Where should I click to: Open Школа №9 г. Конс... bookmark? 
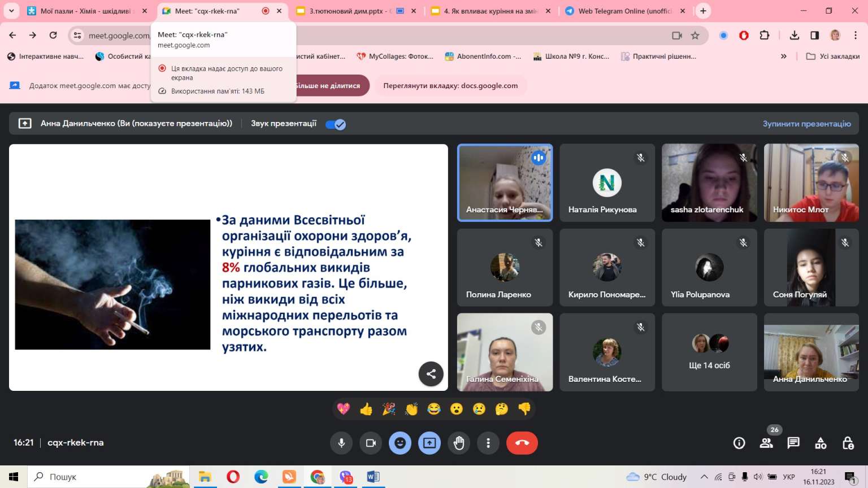click(x=571, y=56)
